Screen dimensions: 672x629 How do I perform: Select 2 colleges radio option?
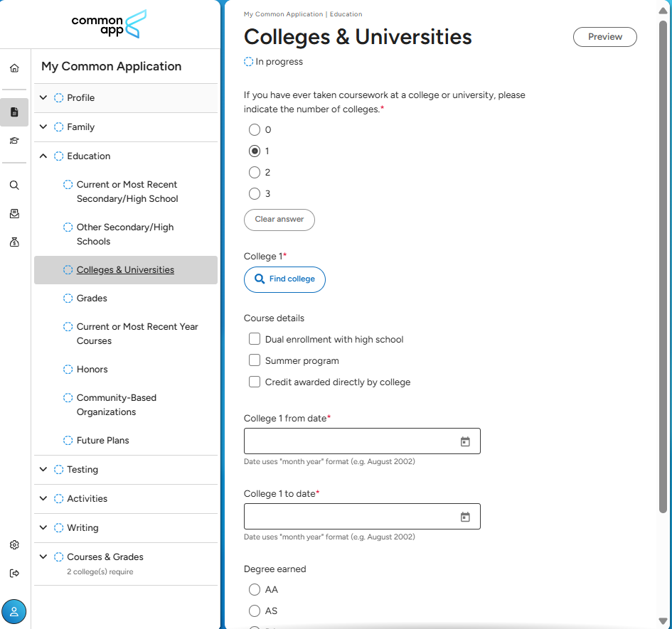(255, 173)
